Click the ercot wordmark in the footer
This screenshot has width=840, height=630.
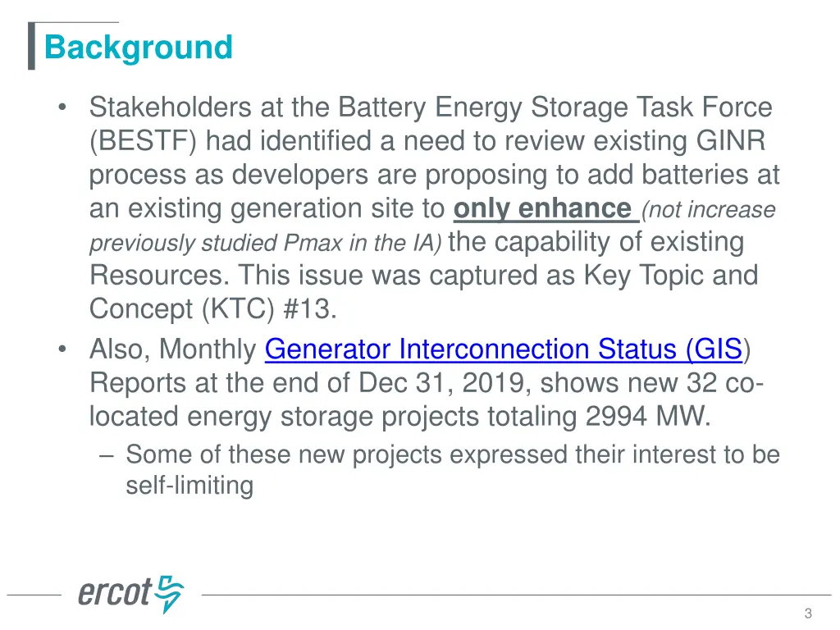(115, 592)
